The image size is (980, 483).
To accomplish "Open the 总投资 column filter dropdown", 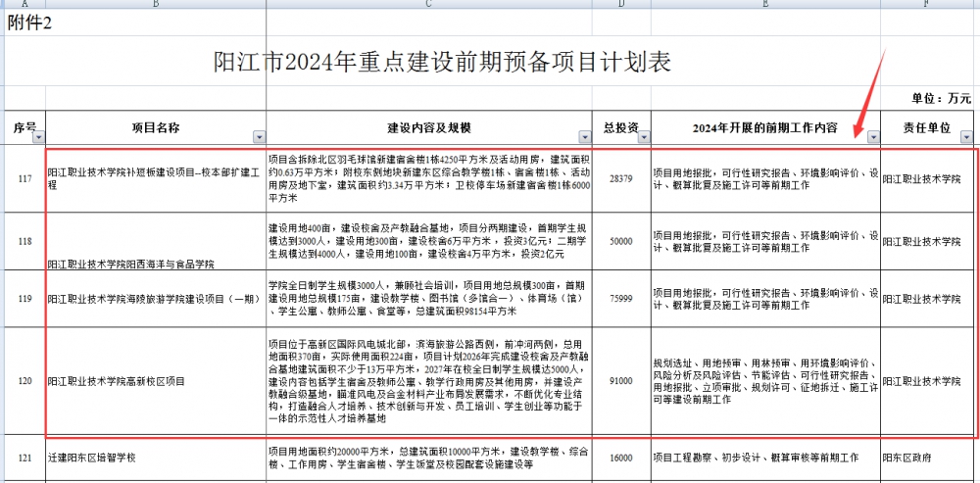I will (x=644, y=137).
